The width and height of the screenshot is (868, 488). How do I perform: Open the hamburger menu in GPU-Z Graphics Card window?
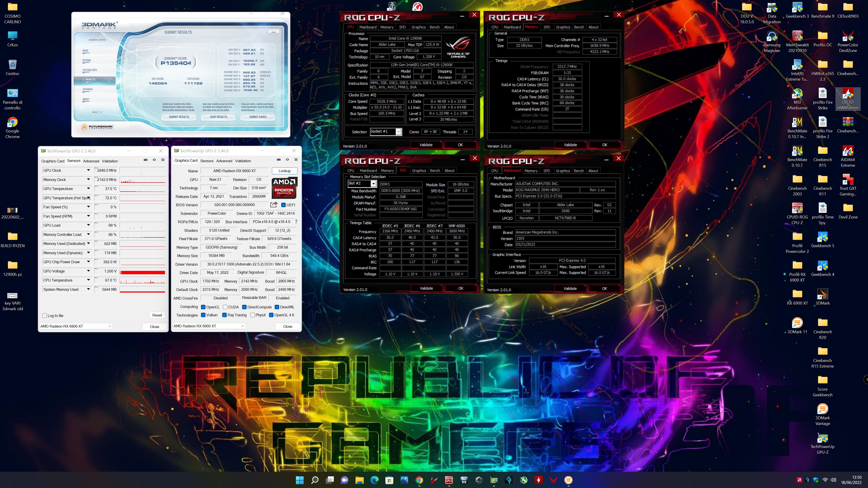(x=296, y=160)
